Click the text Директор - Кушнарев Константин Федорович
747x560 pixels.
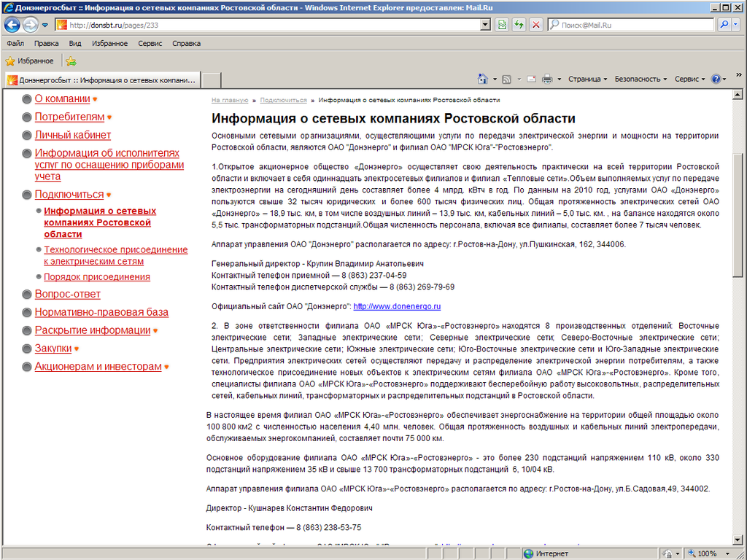click(289, 508)
